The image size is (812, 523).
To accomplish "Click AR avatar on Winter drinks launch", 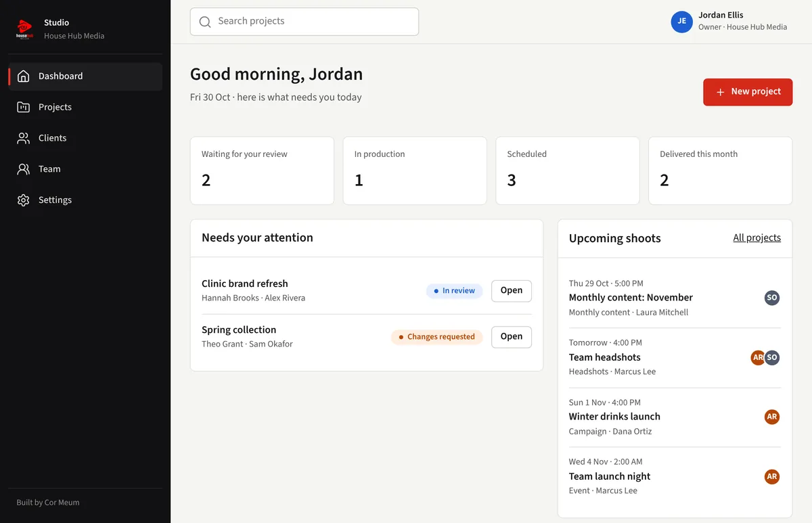I will (x=772, y=417).
